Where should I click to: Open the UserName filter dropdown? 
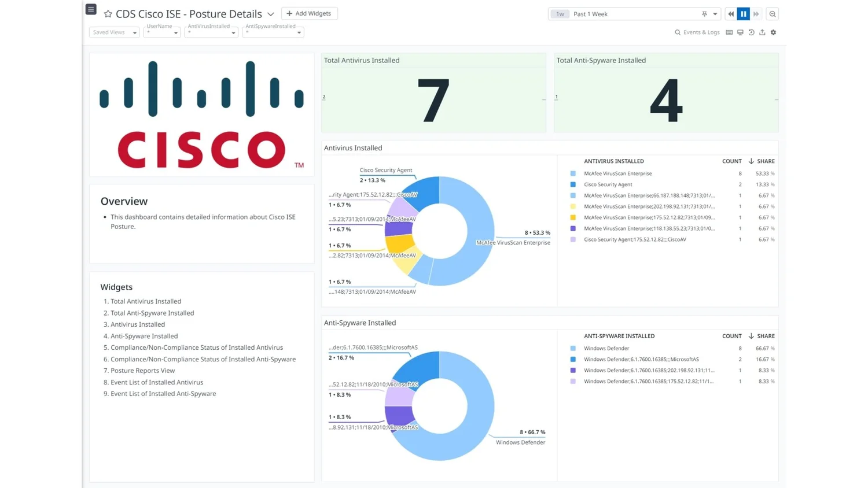tap(162, 32)
